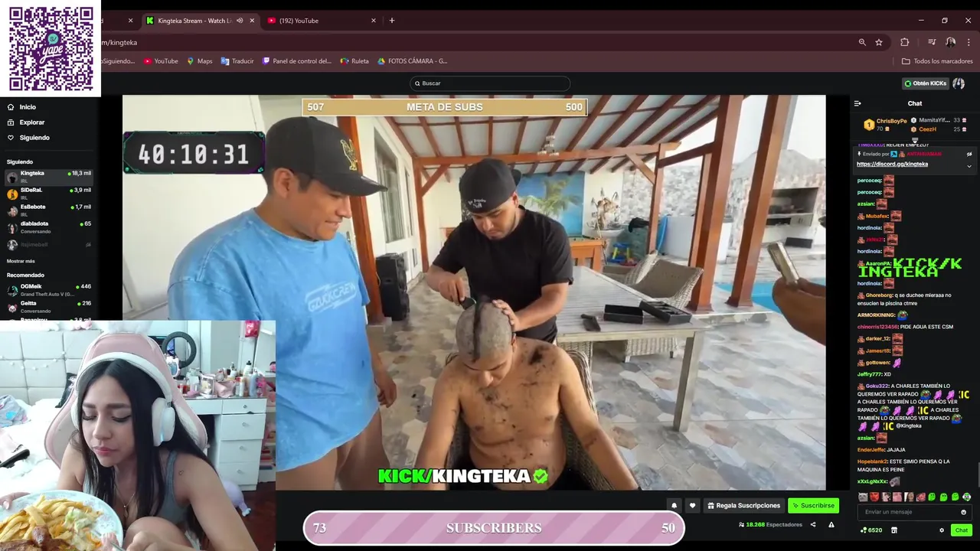Collapse chat panel with arrow icon
Viewport: 980px width, 551px height.
click(857, 103)
